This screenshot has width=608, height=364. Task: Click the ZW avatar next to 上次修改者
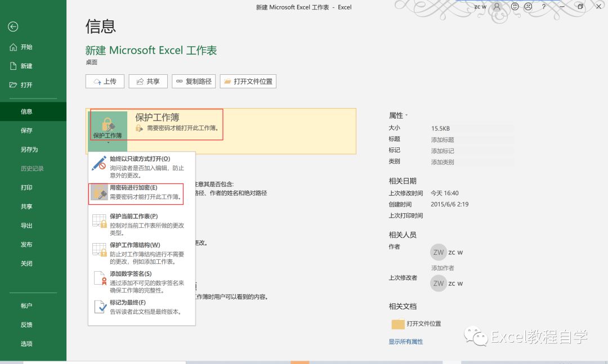439,284
